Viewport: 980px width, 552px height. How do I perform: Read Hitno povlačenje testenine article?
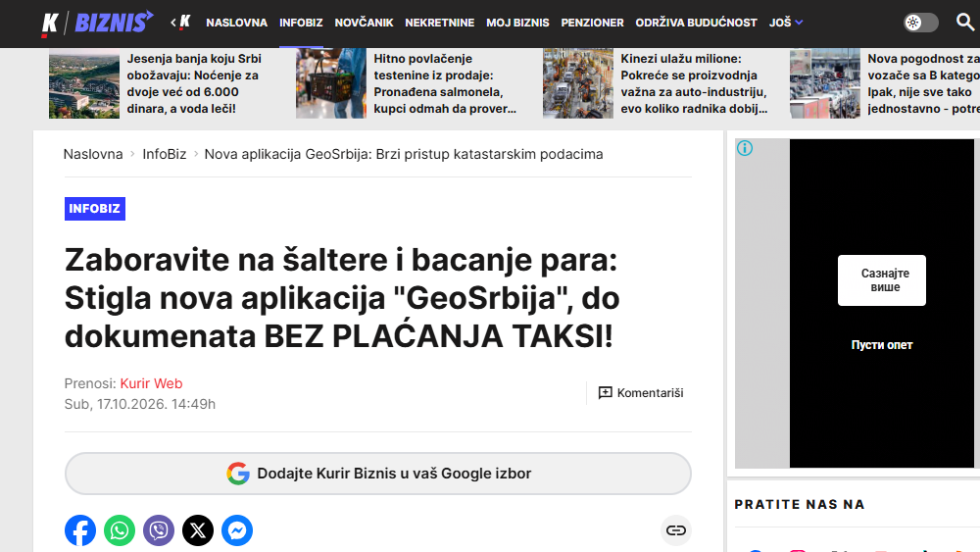[x=445, y=83]
